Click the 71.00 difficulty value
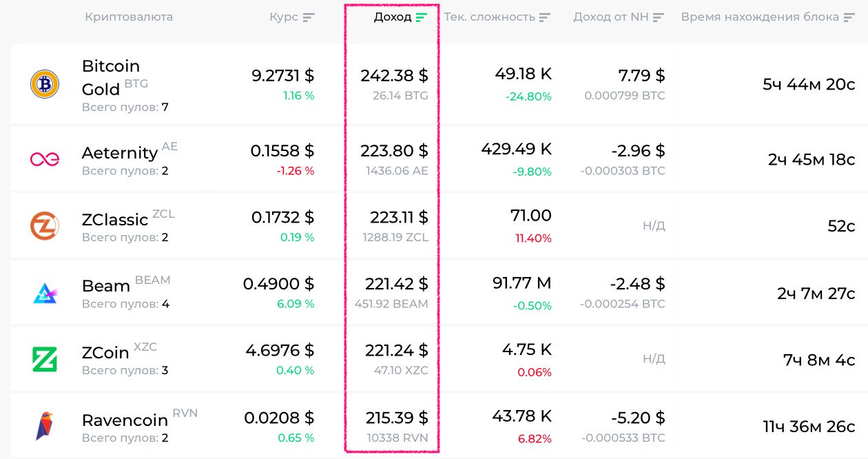 click(x=530, y=216)
